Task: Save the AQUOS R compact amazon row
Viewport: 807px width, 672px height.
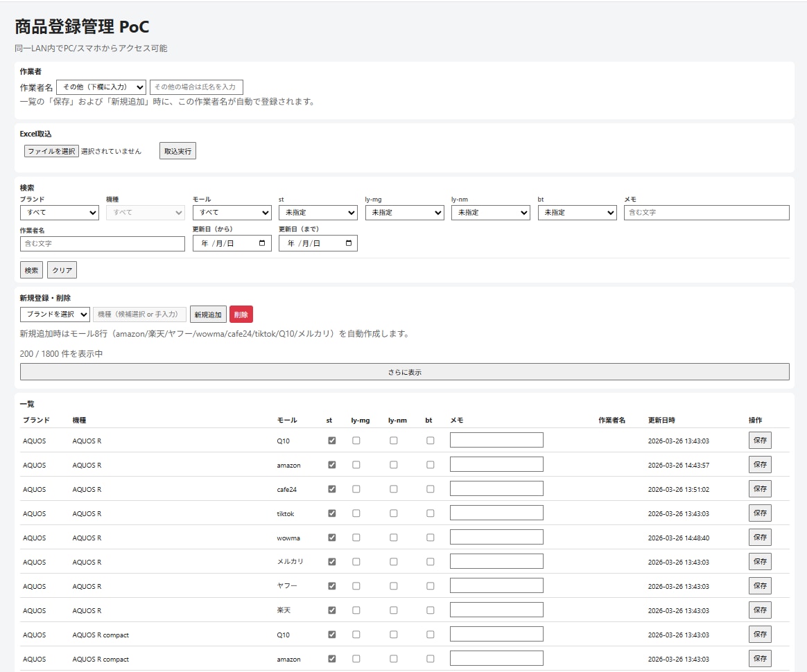Action: coord(760,658)
